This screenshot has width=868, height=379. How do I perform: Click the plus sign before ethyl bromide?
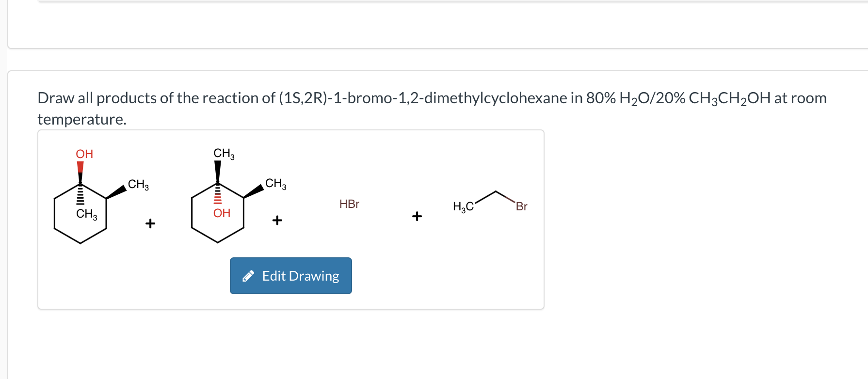point(417,216)
